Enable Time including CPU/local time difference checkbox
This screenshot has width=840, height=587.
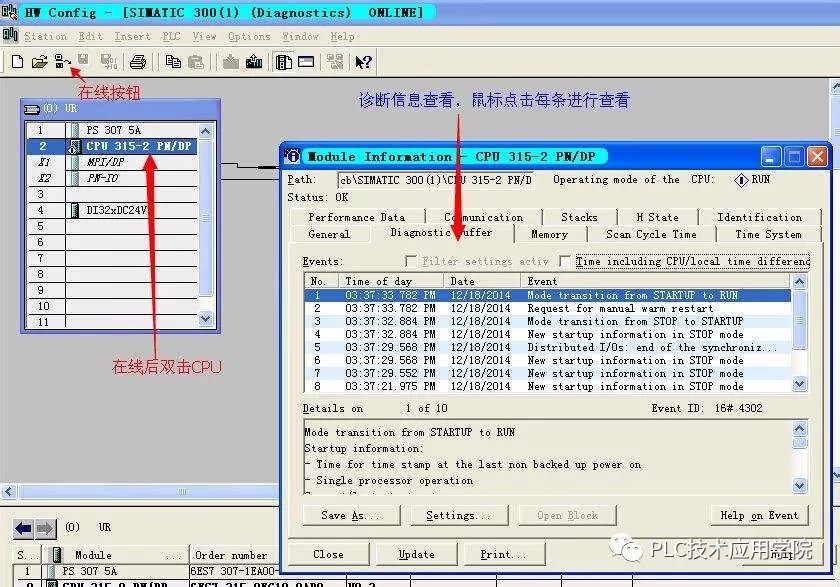566,261
